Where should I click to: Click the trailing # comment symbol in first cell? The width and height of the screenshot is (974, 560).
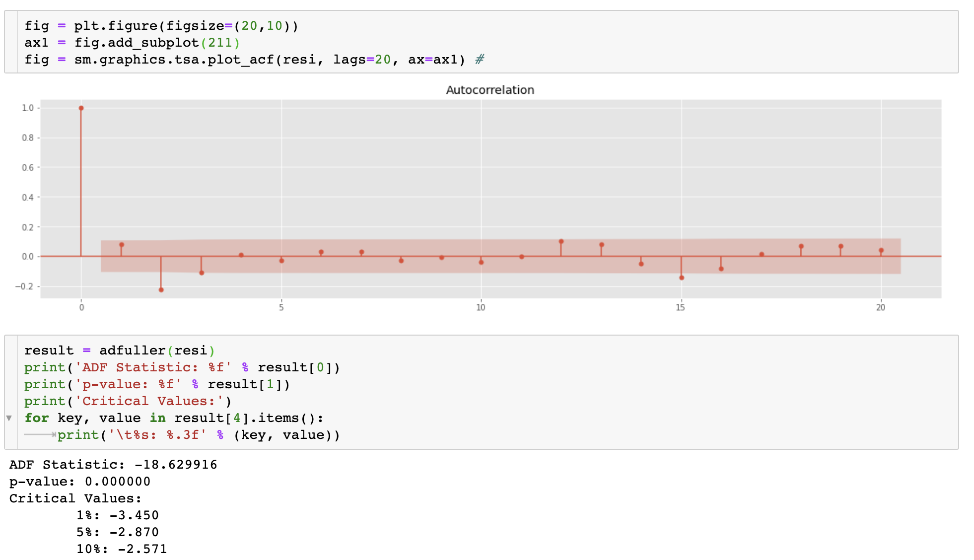tap(479, 60)
